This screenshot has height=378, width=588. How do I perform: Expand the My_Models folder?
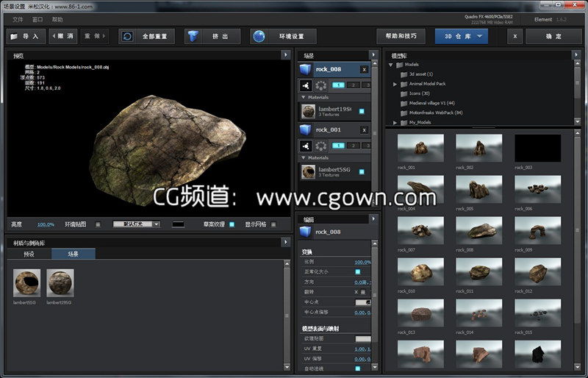pos(395,123)
